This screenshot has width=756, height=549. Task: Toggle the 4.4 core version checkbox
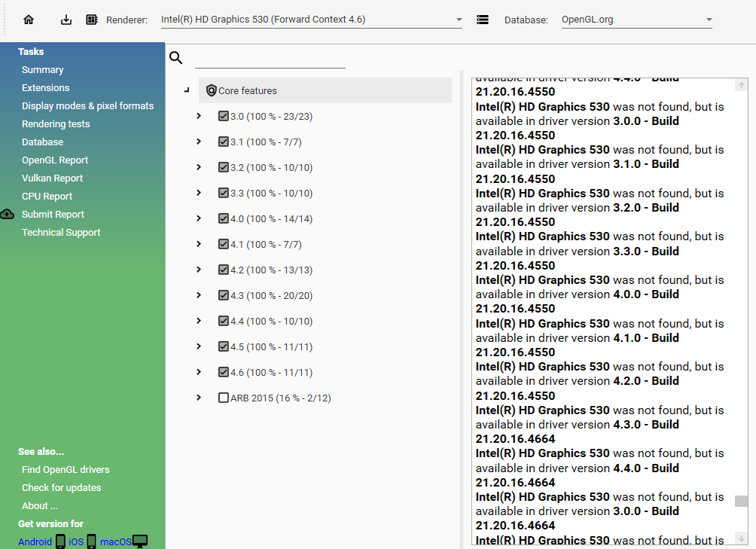pyautogui.click(x=223, y=320)
